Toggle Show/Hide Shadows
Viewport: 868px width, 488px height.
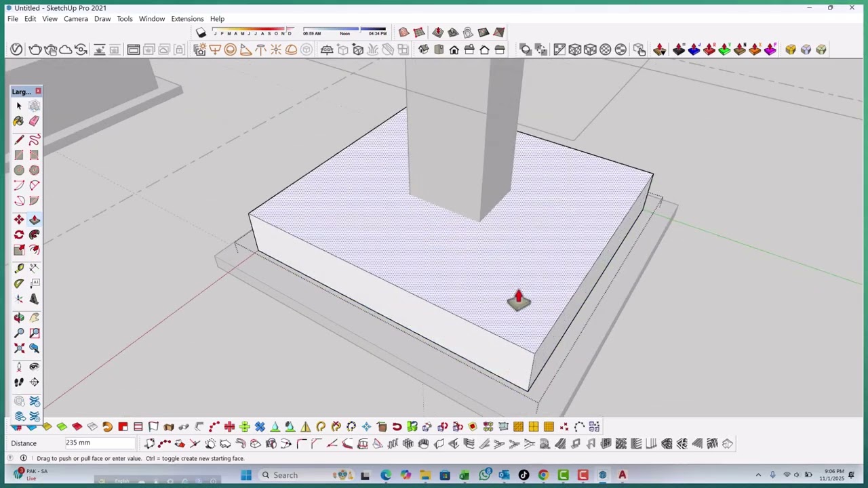tap(201, 33)
